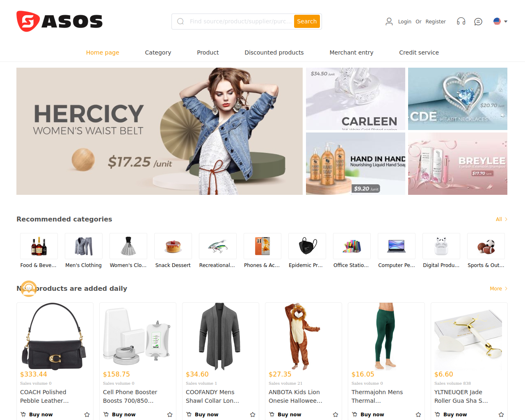
Task: Expand More new products
Action: [x=499, y=289]
